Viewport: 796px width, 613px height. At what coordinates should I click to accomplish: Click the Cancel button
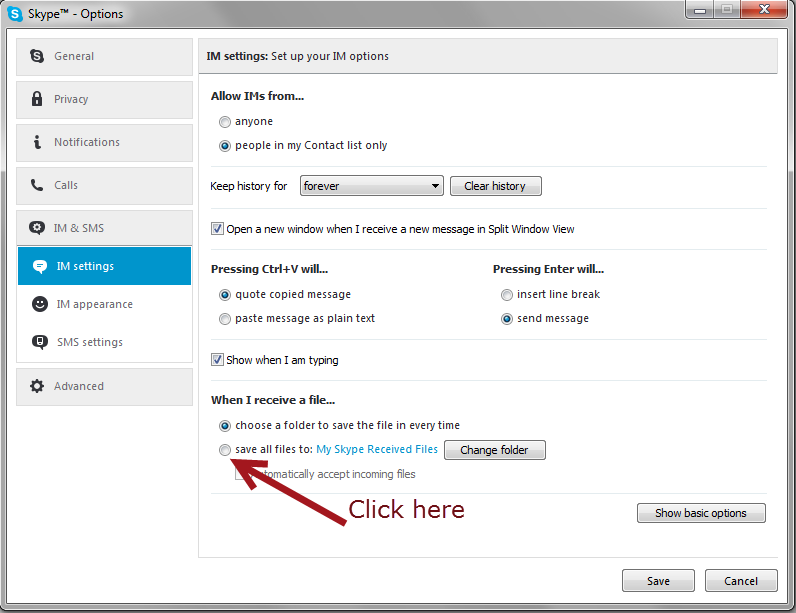click(741, 581)
